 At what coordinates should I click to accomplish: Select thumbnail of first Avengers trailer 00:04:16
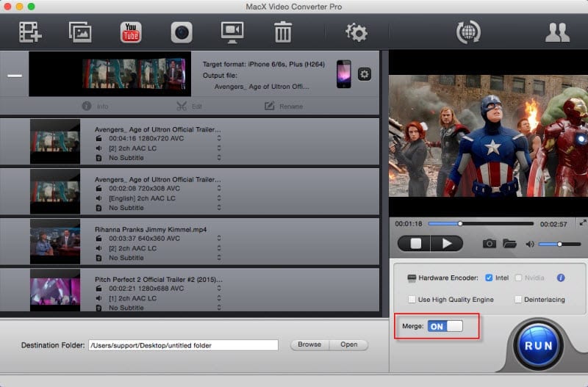[55, 141]
